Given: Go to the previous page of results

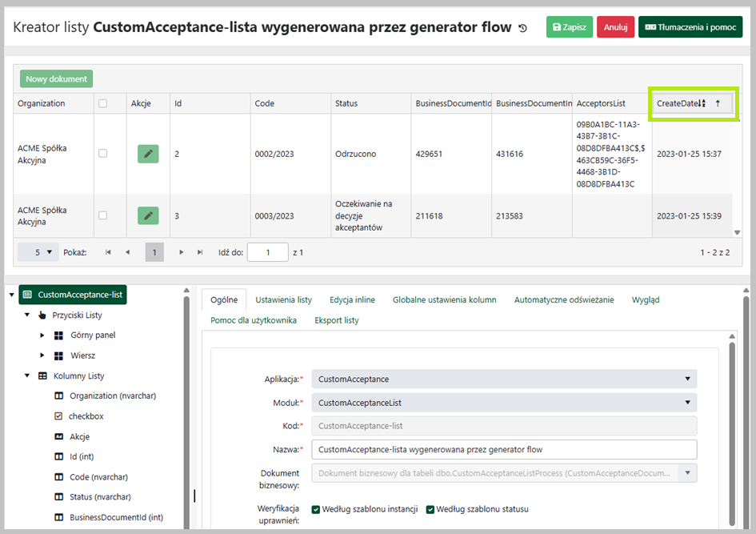Looking at the screenshot, I should [127, 252].
